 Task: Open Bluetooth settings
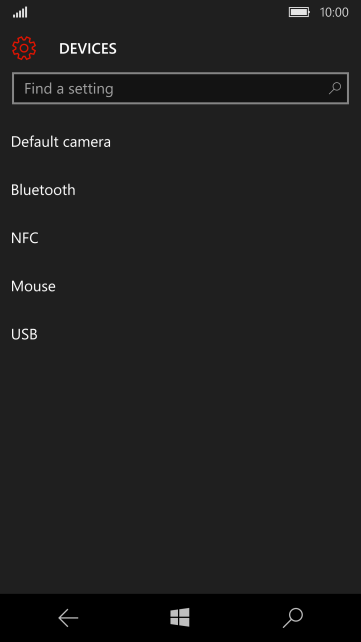coord(180,190)
